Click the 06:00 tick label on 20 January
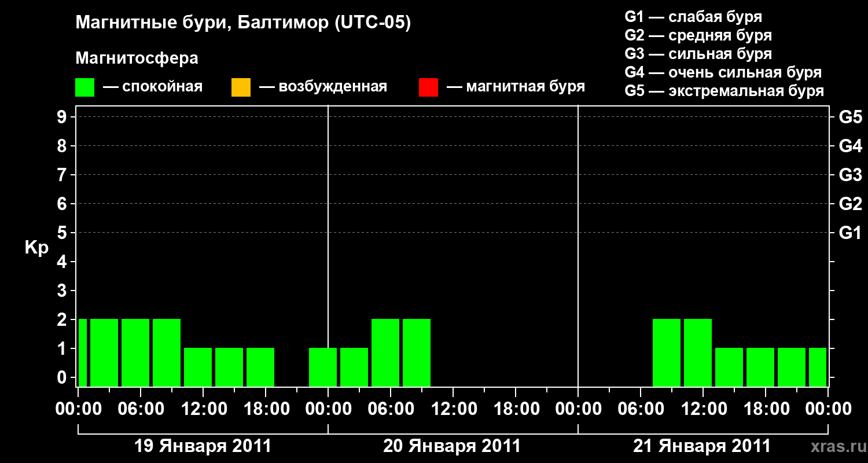868x463 pixels. pyautogui.click(x=390, y=409)
